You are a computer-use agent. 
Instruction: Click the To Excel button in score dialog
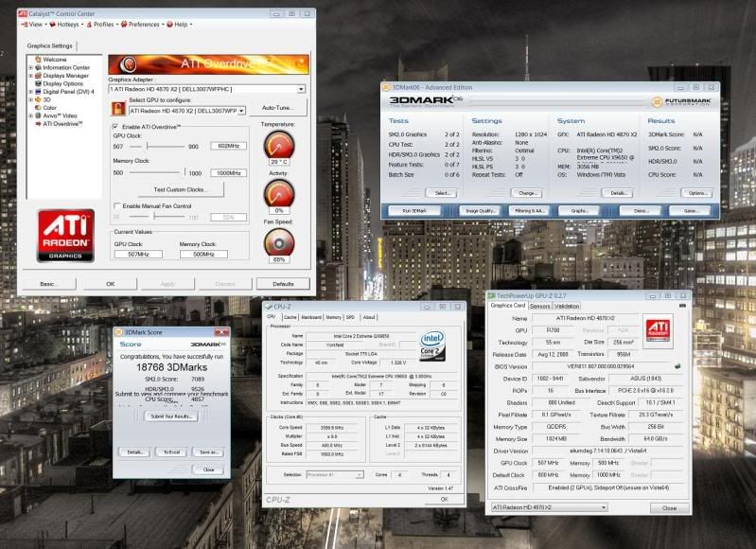tap(171, 452)
